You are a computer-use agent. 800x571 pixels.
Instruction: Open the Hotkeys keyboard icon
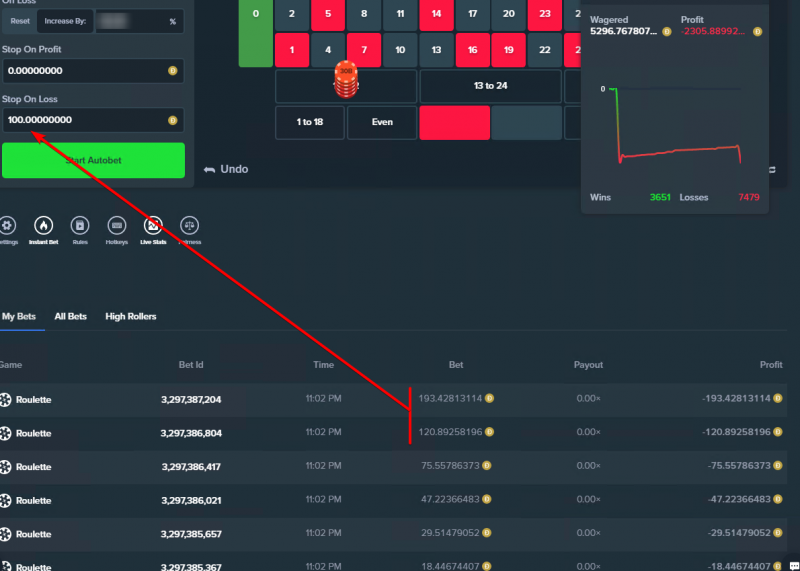point(116,225)
